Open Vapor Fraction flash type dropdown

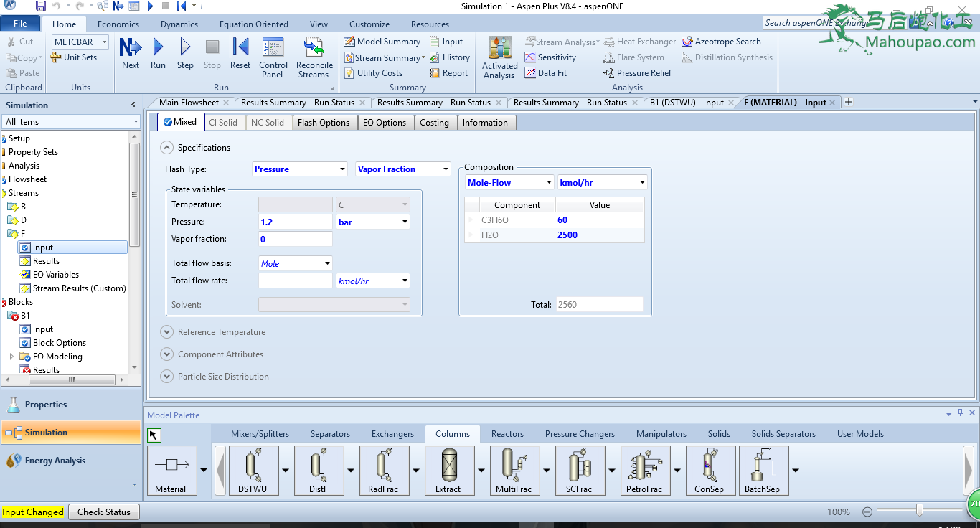click(446, 169)
